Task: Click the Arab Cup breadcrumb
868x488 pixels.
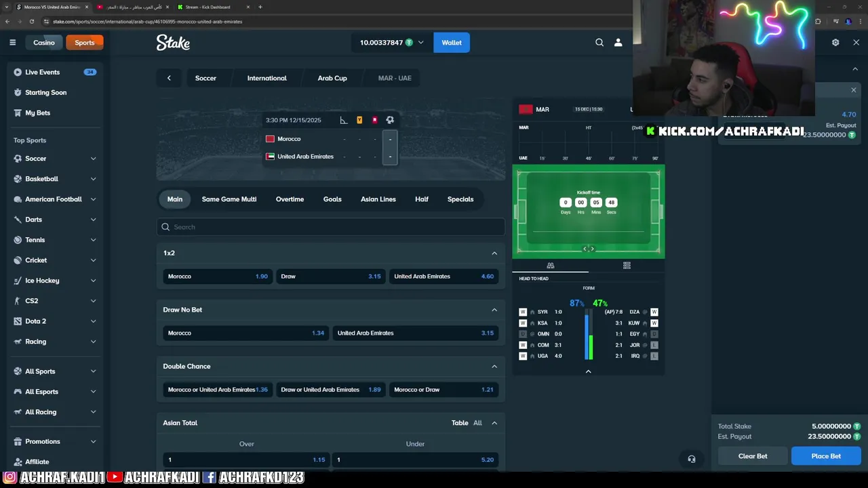Action: coord(332,78)
